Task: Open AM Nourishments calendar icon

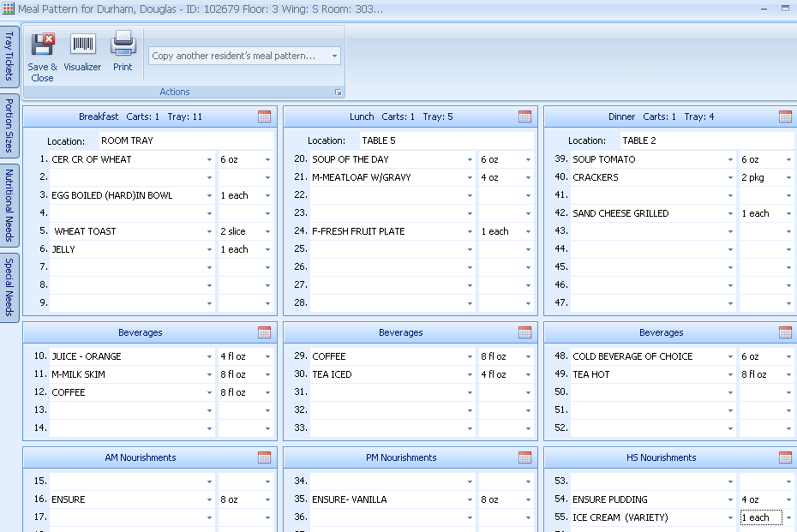Action: click(264, 457)
